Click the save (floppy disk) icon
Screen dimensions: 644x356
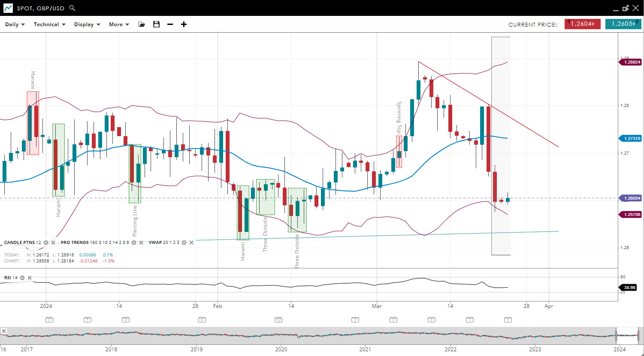[x=156, y=24]
